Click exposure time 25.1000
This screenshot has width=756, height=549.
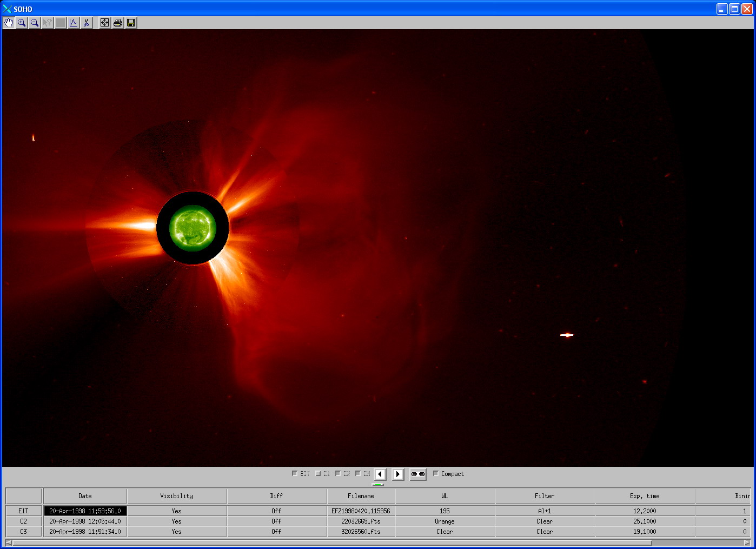(x=645, y=521)
